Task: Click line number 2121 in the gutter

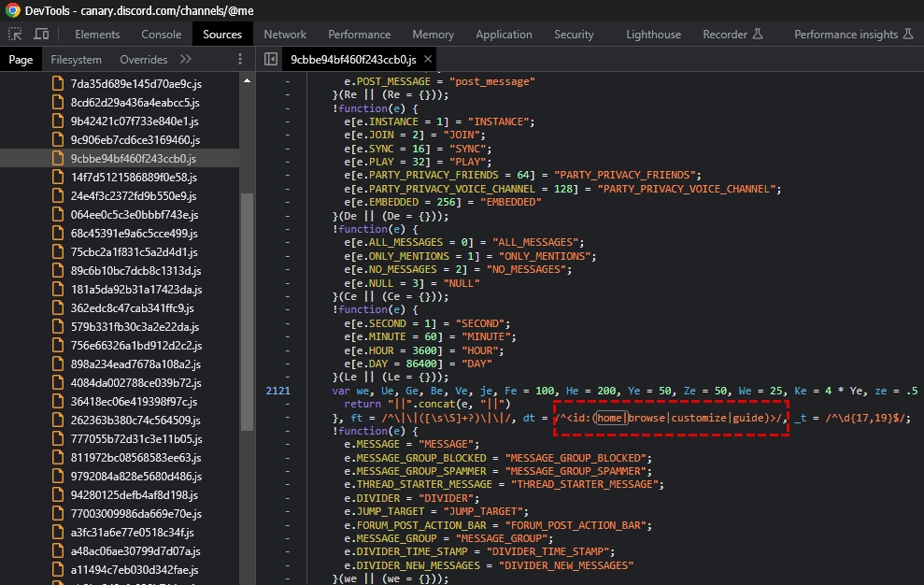Action: [280, 390]
